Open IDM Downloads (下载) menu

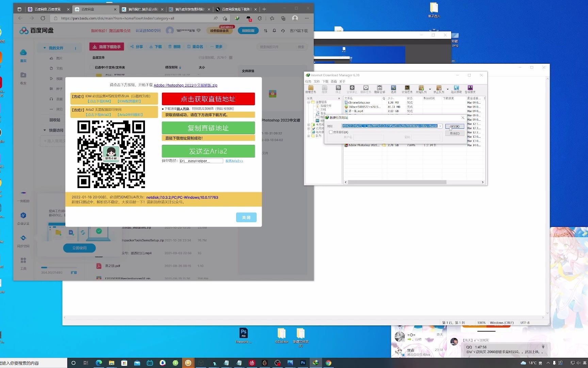tap(325, 81)
